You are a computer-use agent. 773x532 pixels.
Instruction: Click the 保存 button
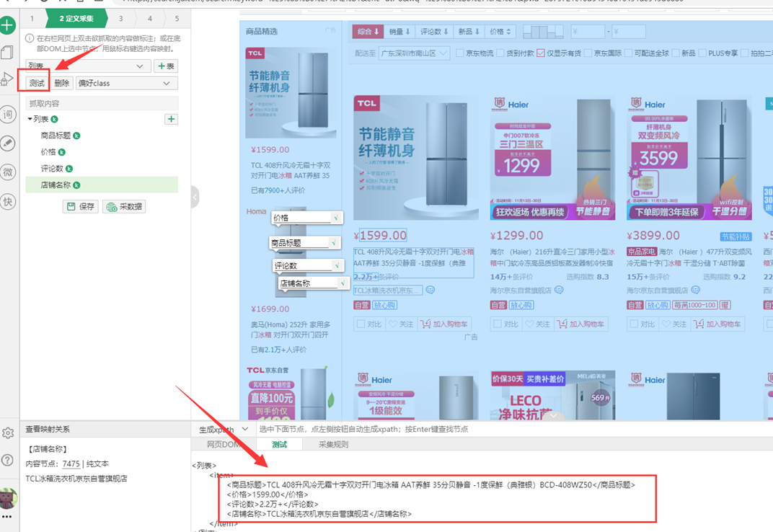point(80,207)
